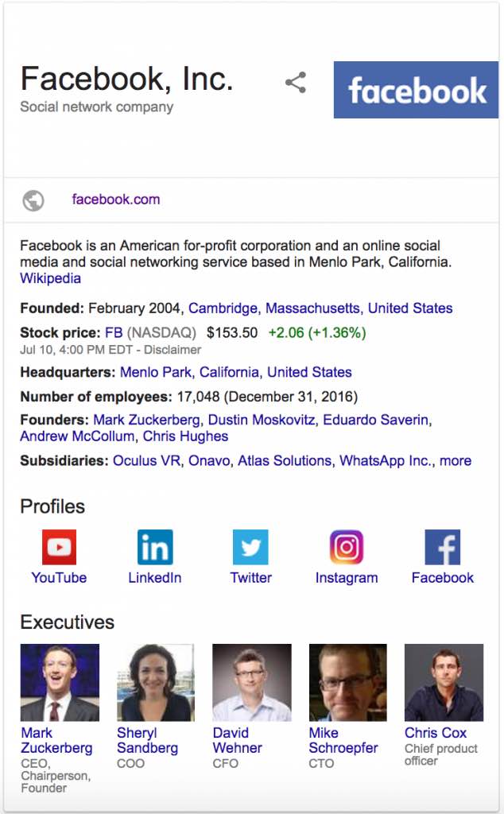Screen dimensions: 504x814
Task: Open the Twitter profile icon
Action: (250, 547)
